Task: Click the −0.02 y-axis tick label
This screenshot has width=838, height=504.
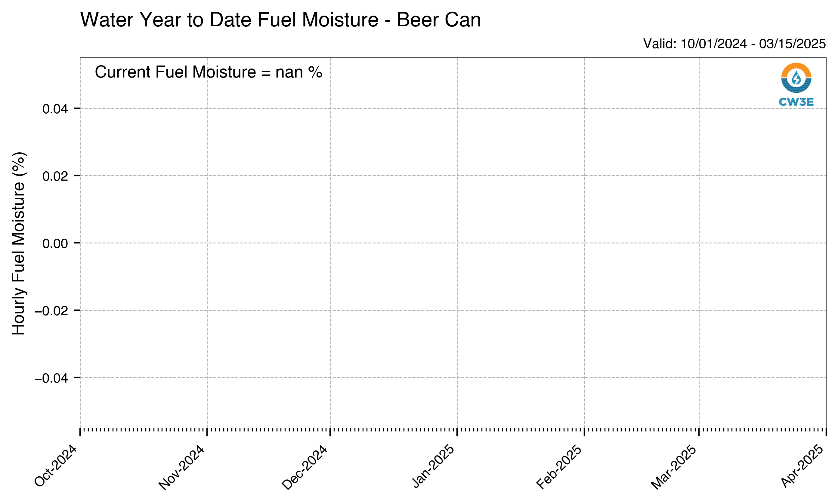Action: (x=51, y=311)
